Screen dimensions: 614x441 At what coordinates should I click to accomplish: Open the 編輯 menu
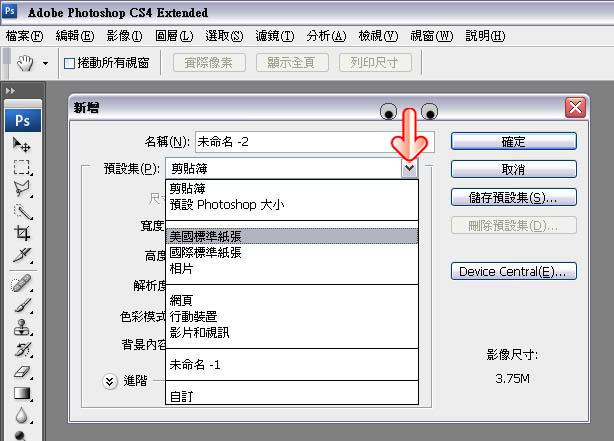click(x=75, y=36)
